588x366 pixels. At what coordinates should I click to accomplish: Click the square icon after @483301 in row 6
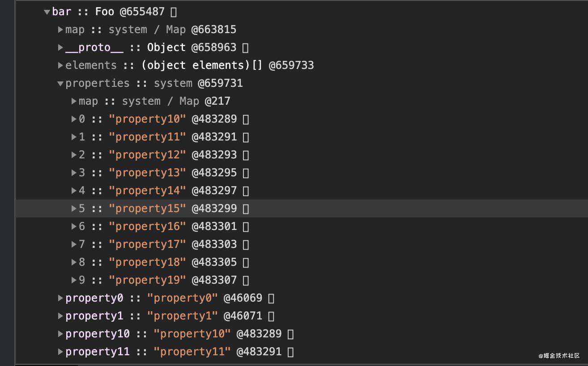(246, 227)
